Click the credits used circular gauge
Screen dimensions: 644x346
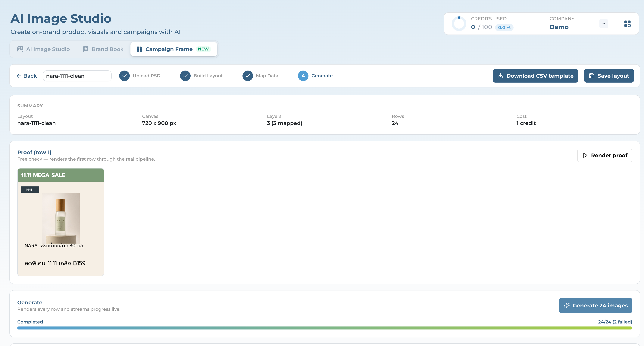(x=459, y=24)
